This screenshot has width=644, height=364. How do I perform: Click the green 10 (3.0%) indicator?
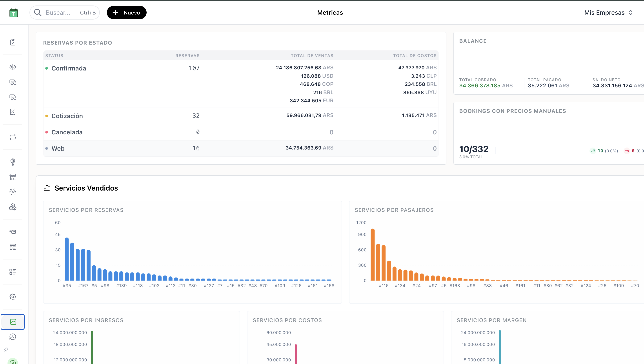(x=604, y=151)
